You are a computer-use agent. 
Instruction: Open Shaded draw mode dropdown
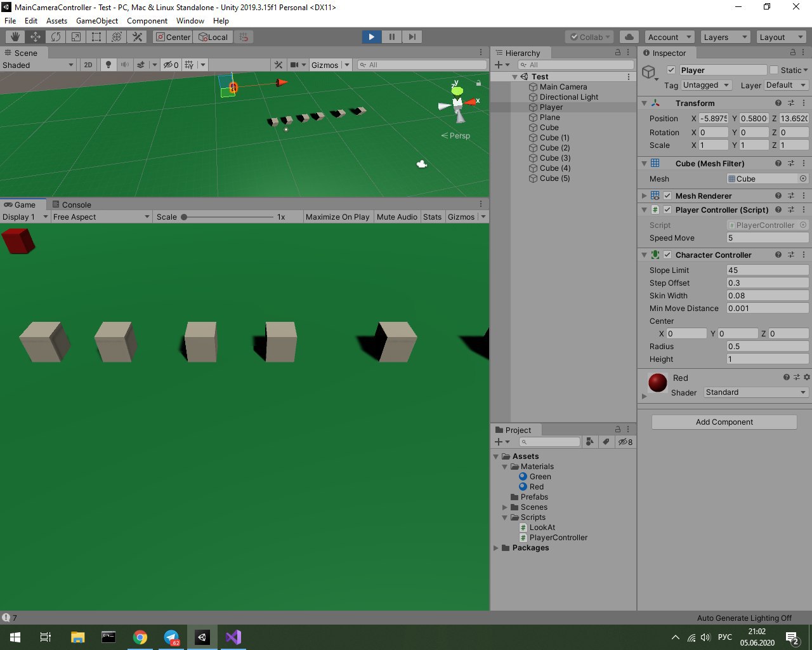[38, 65]
